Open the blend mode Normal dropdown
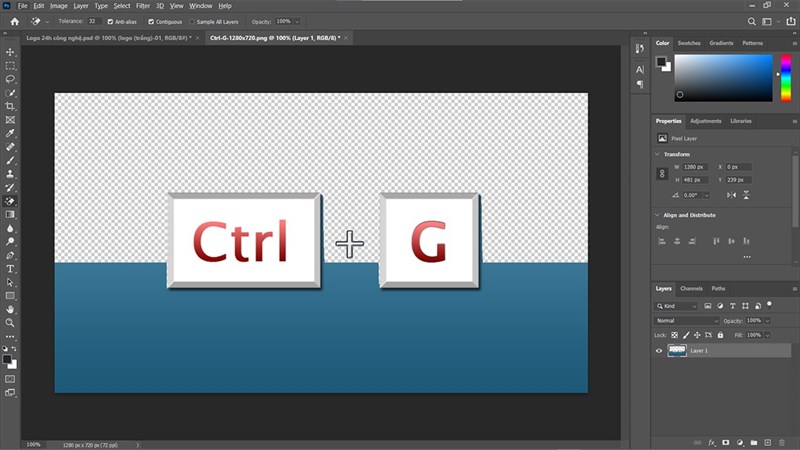 pyautogui.click(x=686, y=321)
